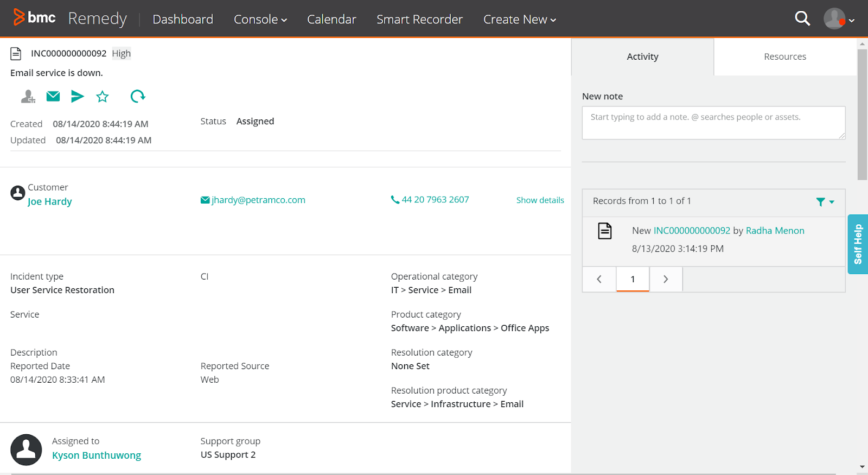Click the send paper plane icon
The height and width of the screenshot is (475, 868).
(x=78, y=97)
